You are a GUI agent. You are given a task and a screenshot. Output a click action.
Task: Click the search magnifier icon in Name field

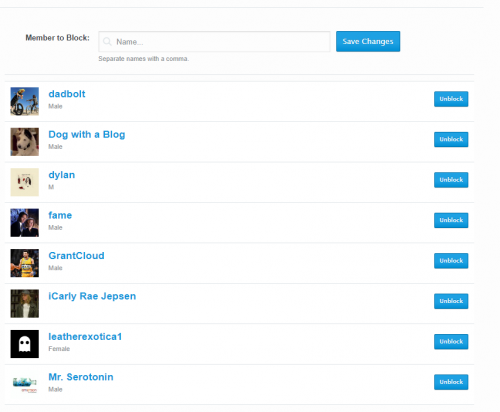pyautogui.click(x=107, y=42)
